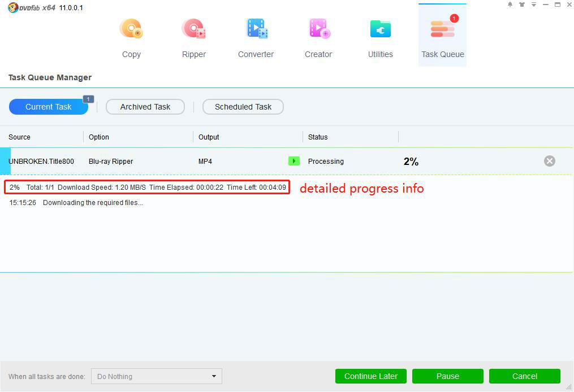Click the Time Left 00:04:09 text

[256, 187]
